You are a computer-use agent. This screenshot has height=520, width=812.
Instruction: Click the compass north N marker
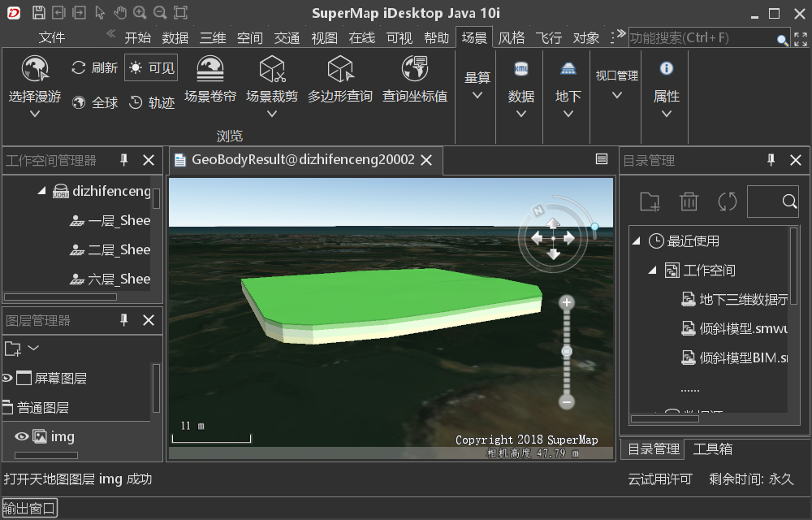(x=538, y=210)
